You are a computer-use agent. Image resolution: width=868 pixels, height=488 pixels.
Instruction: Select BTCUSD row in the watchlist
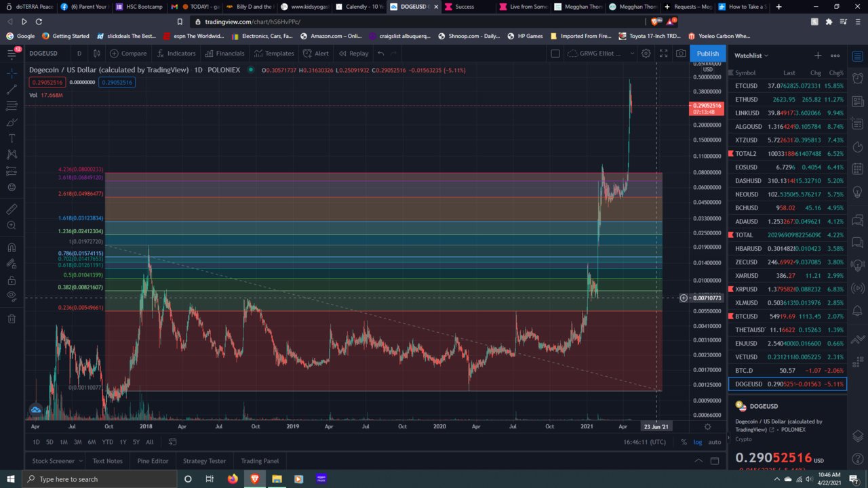(787, 317)
